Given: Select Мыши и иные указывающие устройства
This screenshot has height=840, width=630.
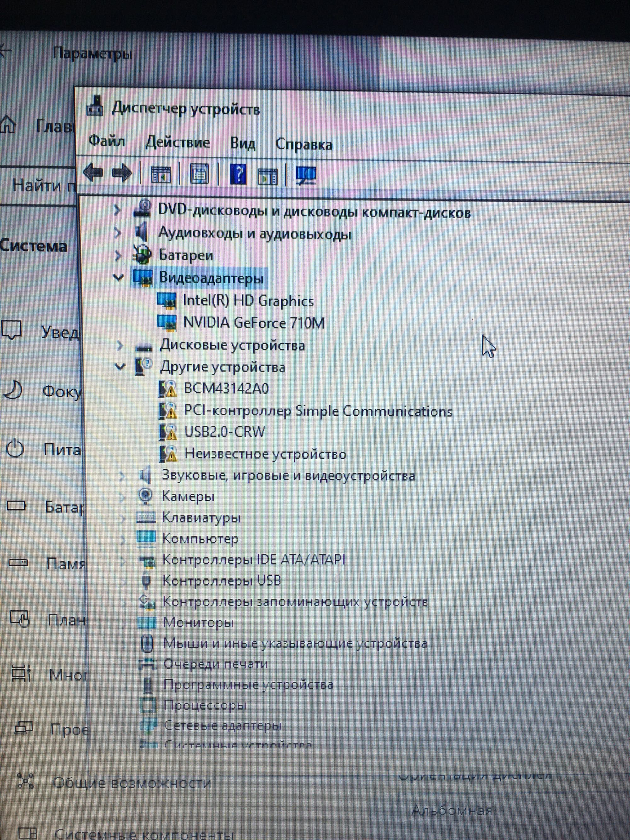Looking at the screenshot, I should coord(295,643).
